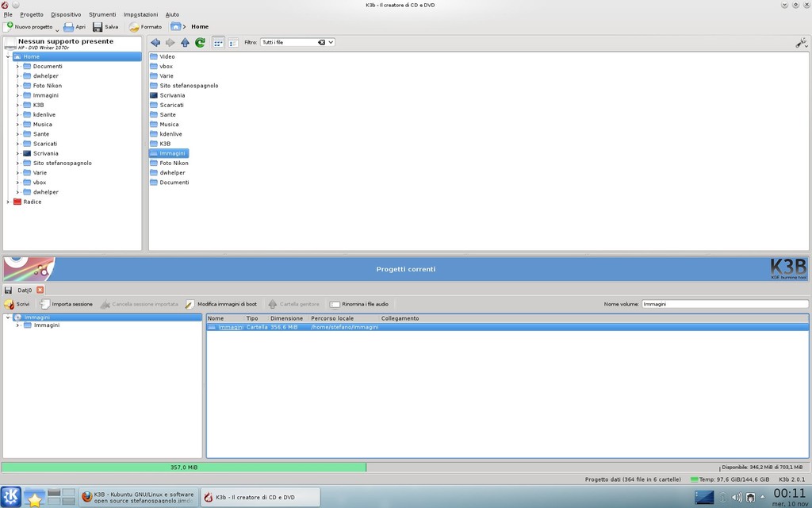Expand the Documenti folder in the device tree
Viewport: 812px width, 508px height.
pos(17,66)
